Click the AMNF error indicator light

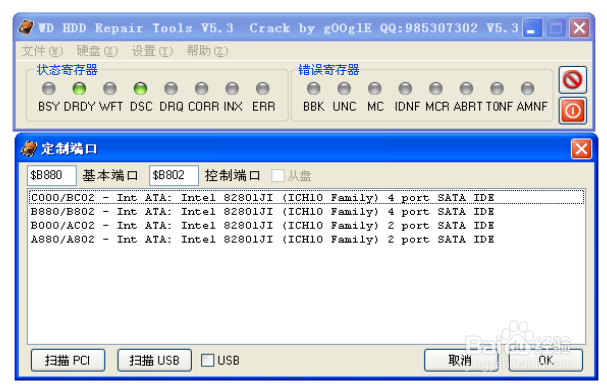pos(527,89)
